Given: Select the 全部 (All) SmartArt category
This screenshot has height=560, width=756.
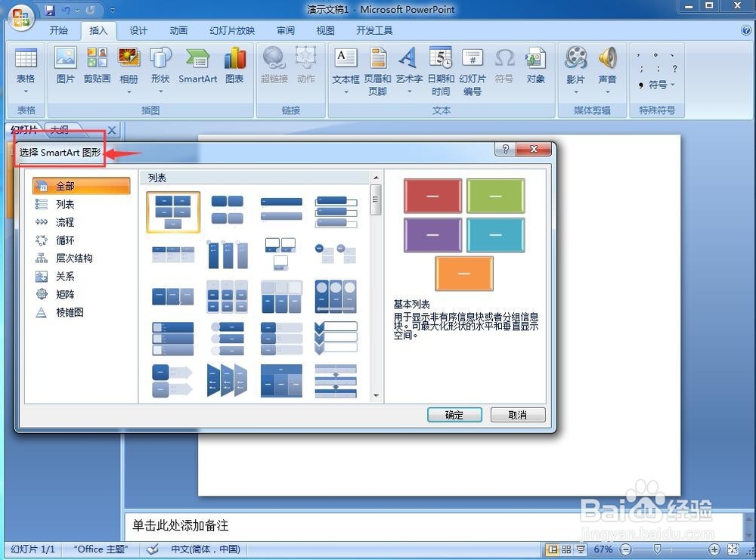Looking at the screenshot, I should click(81, 186).
